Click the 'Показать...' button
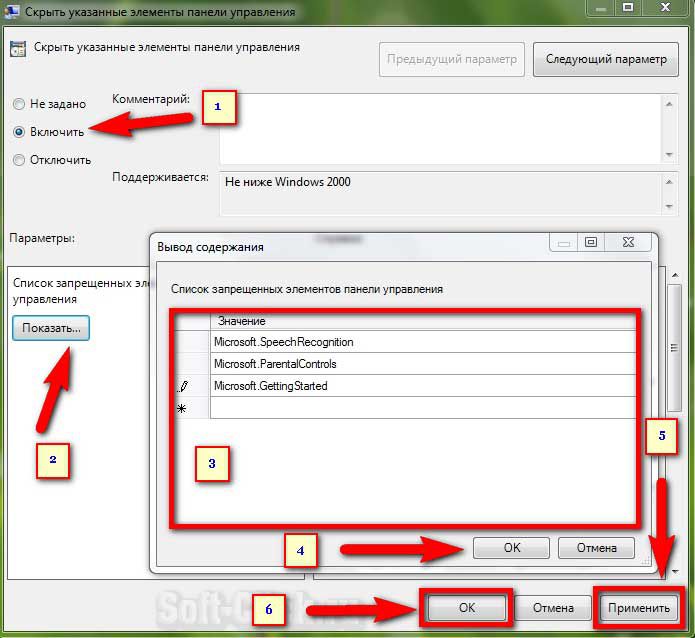Screen dimensions: 695x638 (x=51, y=328)
